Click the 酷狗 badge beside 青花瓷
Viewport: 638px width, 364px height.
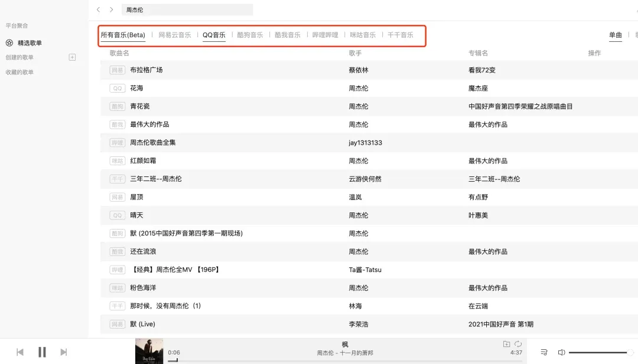(117, 106)
